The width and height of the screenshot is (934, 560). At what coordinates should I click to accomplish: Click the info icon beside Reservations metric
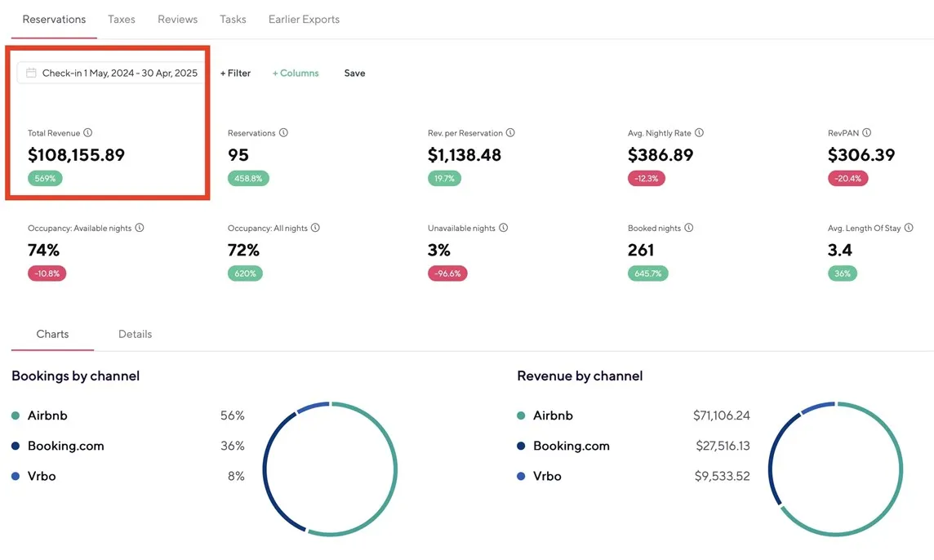point(283,133)
